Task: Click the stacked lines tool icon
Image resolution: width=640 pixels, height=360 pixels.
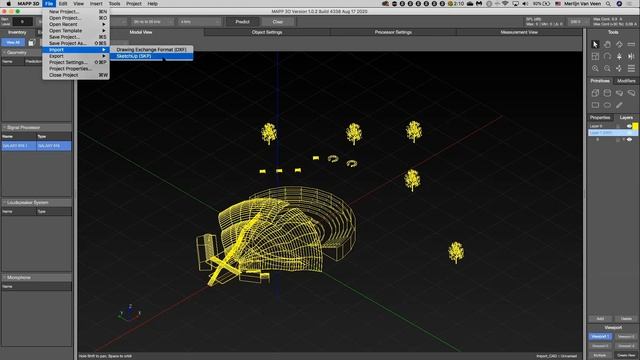Action: click(631, 69)
